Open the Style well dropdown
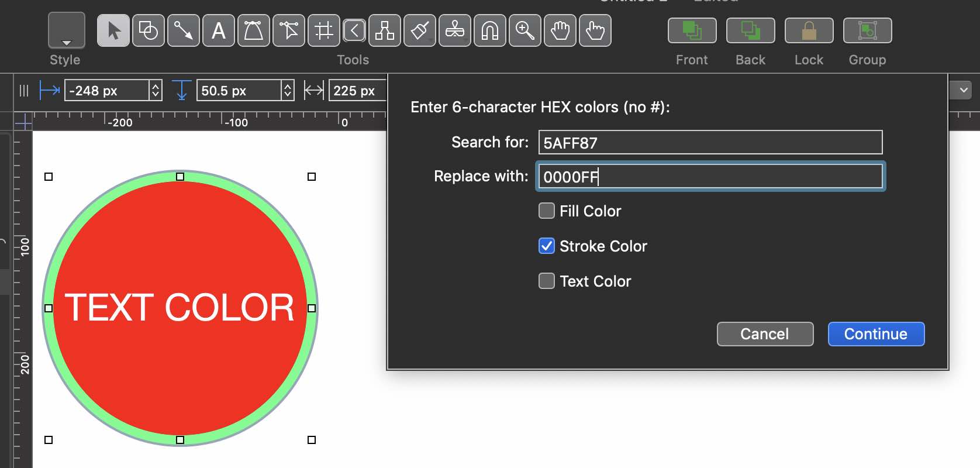Screen dimensions: 980x468 click(67, 30)
